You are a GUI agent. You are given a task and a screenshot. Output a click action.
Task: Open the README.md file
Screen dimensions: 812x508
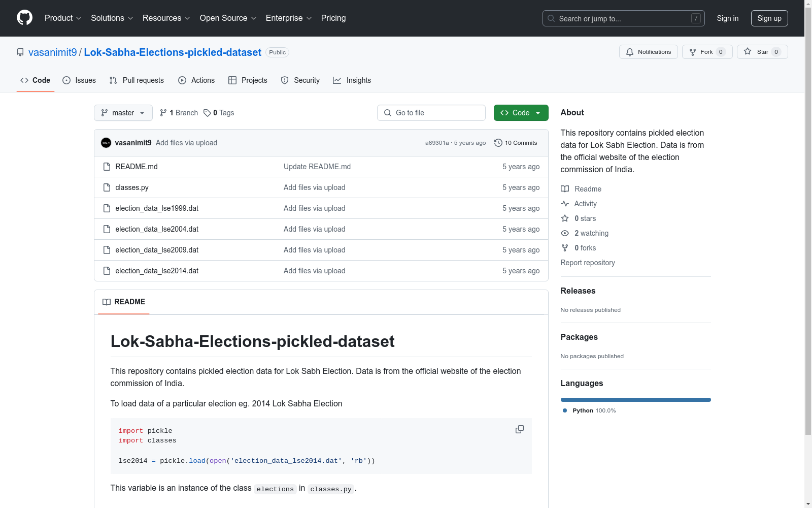click(137, 167)
